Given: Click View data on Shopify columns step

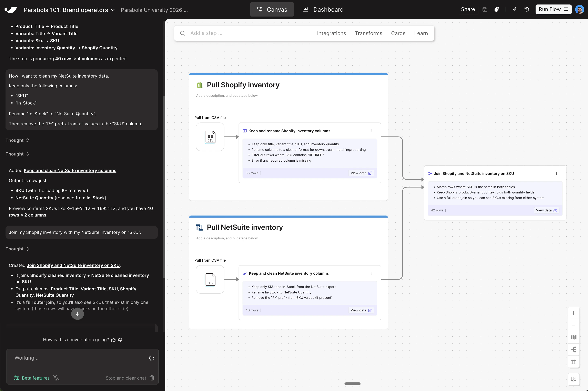Looking at the screenshot, I should [361, 173].
